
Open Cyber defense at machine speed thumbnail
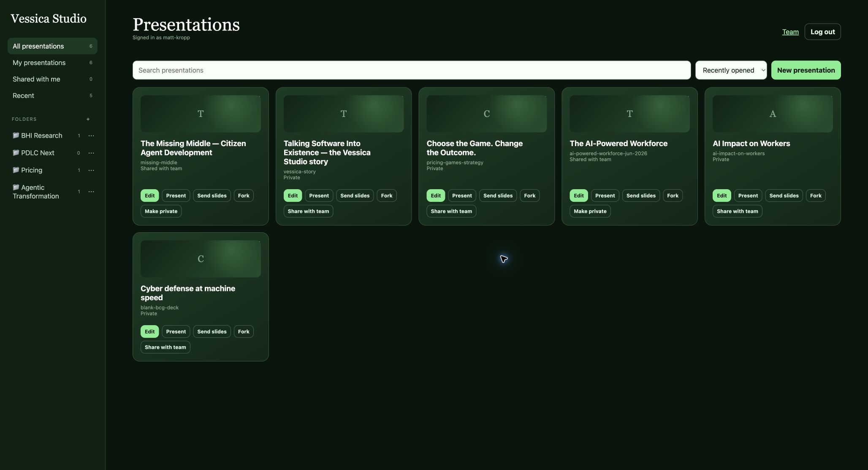pos(201,259)
